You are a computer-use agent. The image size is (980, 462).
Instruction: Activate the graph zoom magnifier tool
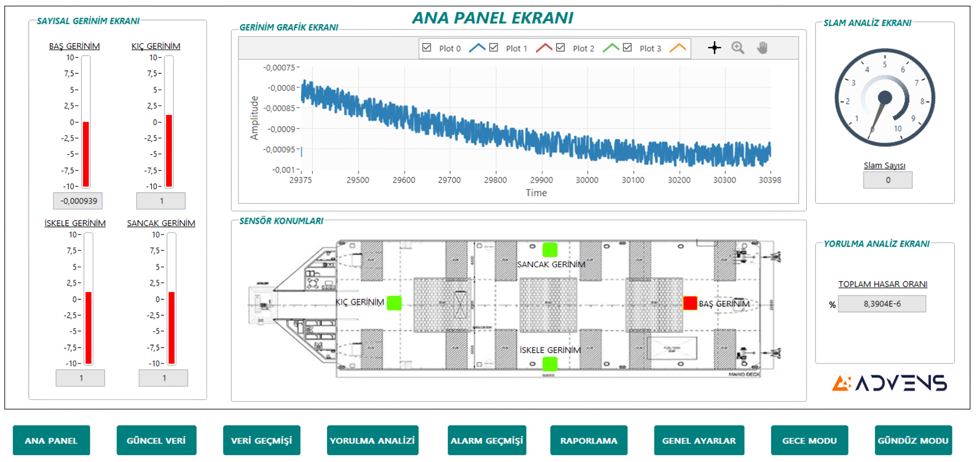point(738,48)
